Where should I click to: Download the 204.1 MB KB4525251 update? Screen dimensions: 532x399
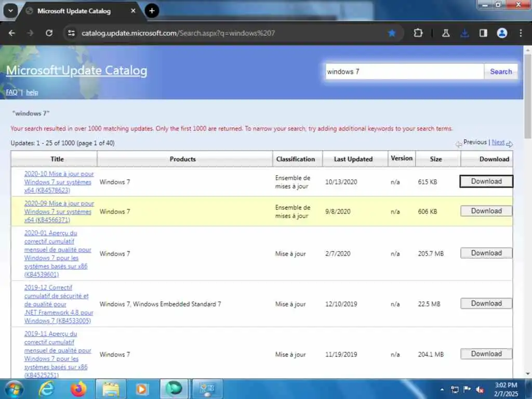pos(486,353)
